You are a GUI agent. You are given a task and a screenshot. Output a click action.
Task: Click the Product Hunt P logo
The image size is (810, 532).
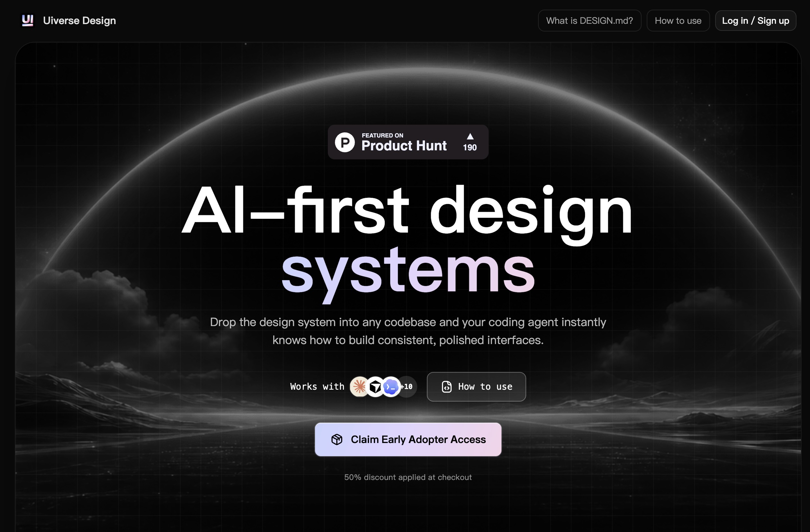click(345, 142)
